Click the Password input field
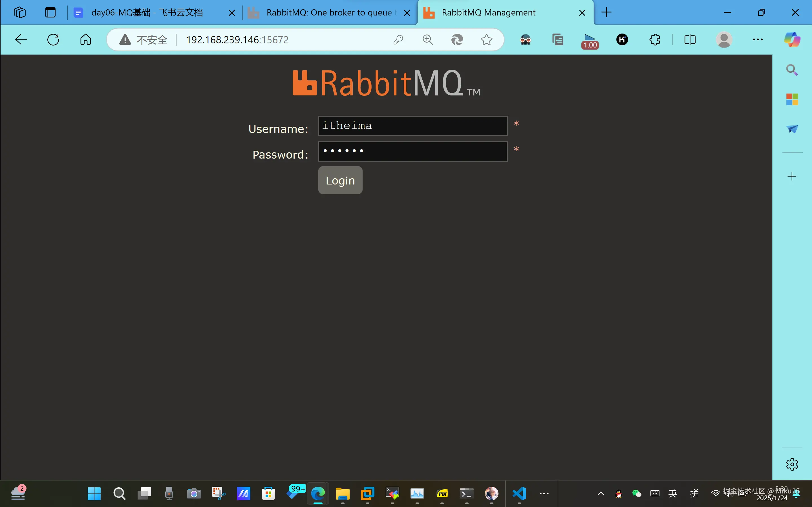 pos(412,151)
